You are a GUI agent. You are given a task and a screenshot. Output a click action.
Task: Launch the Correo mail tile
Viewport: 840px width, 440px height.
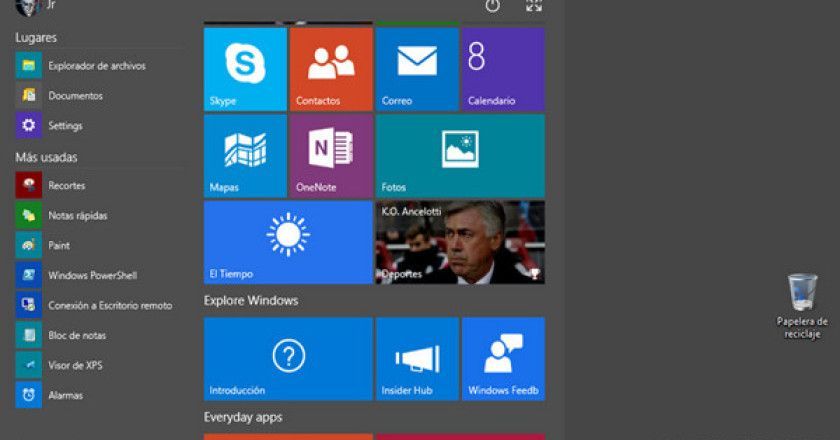[x=417, y=69]
